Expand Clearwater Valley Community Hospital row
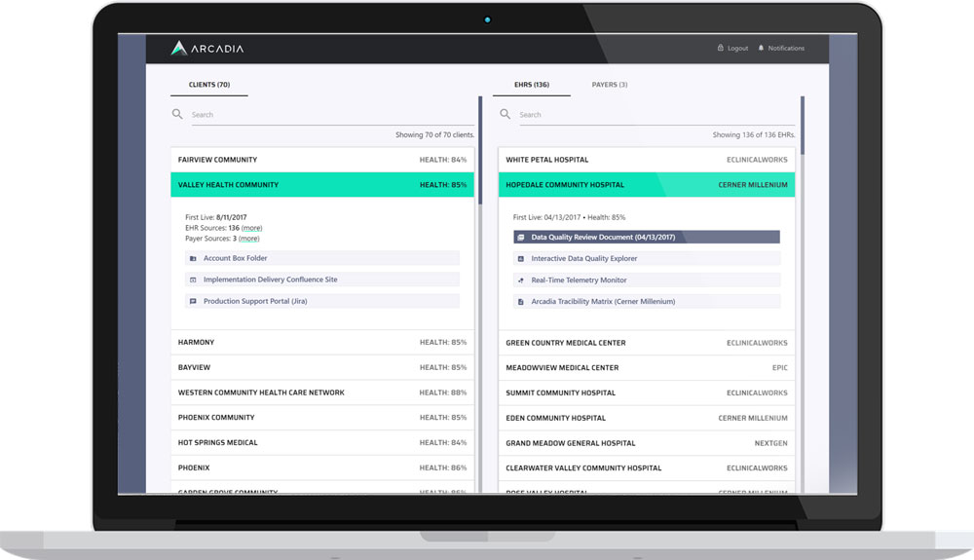This screenshot has width=974, height=560. [647, 468]
